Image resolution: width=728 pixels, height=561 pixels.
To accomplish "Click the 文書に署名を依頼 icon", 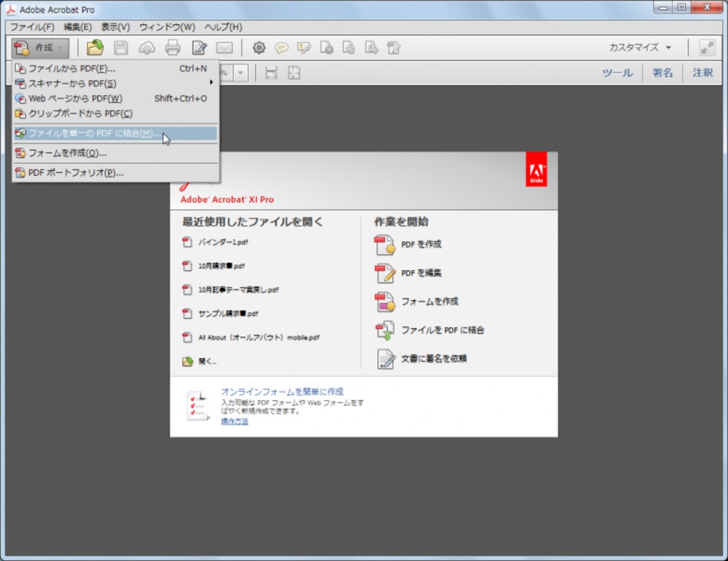I will [x=385, y=359].
